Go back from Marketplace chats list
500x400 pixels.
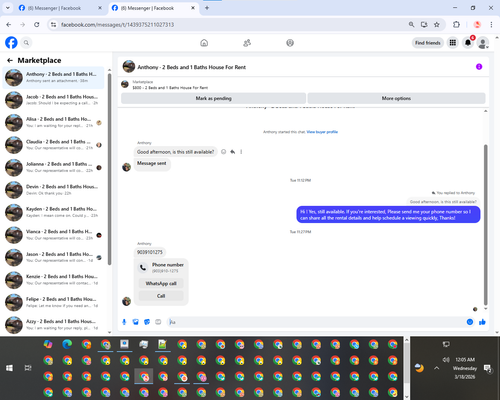pyautogui.click(x=10, y=60)
